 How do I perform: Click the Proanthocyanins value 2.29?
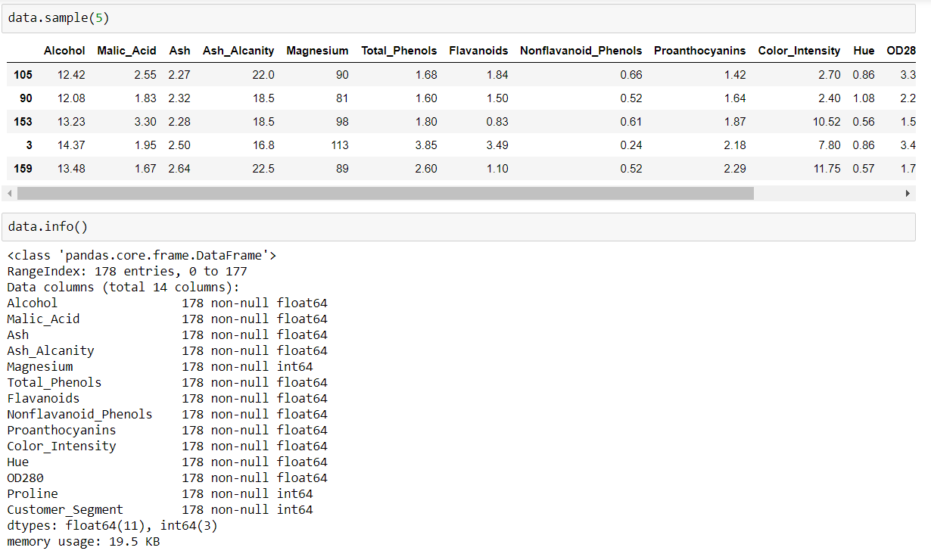[x=734, y=168]
